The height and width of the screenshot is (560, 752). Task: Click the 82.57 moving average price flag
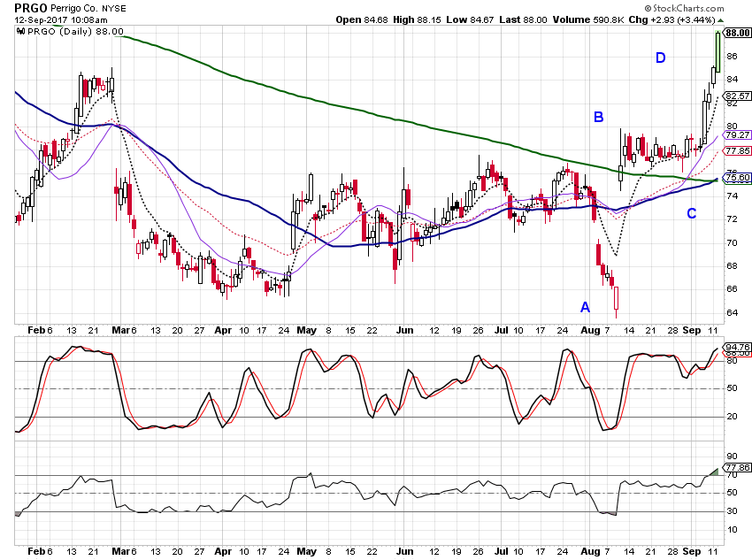coord(737,96)
